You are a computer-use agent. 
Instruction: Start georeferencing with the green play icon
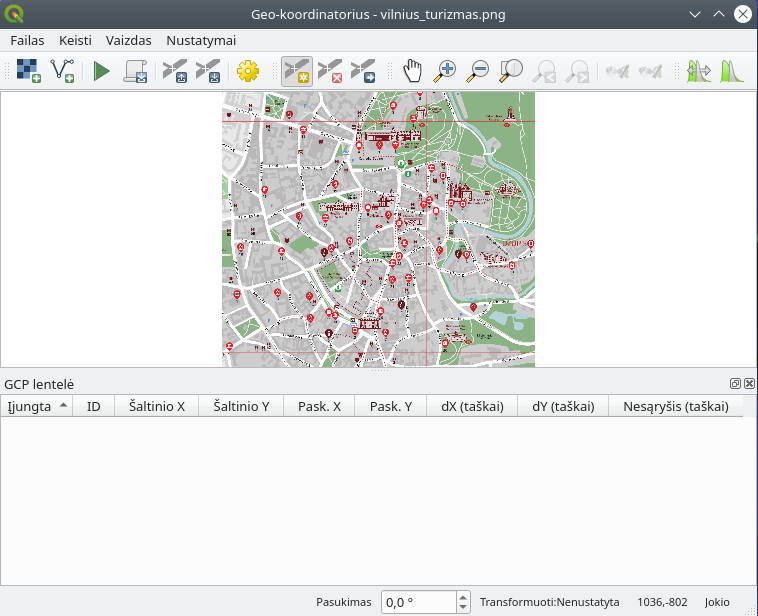102,71
